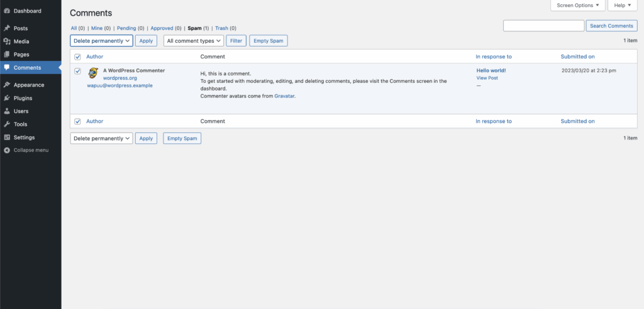The height and width of the screenshot is (309, 644).
Task: Select the Spam comments filter
Action: pyautogui.click(x=195, y=28)
